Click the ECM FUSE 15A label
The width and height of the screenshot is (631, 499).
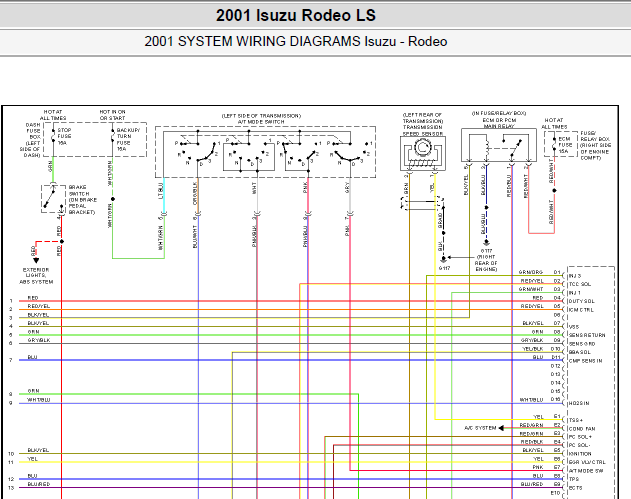coord(565,145)
